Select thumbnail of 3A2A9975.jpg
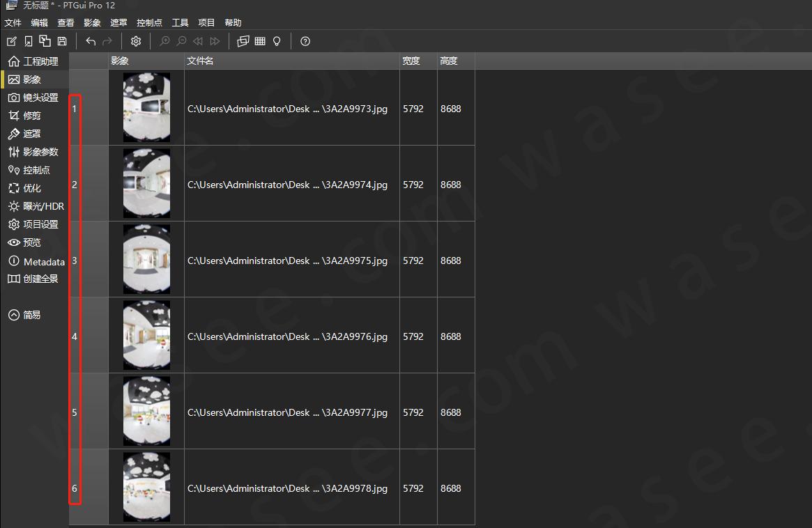This screenshot has height=528, width=812. tap(146, 259)
